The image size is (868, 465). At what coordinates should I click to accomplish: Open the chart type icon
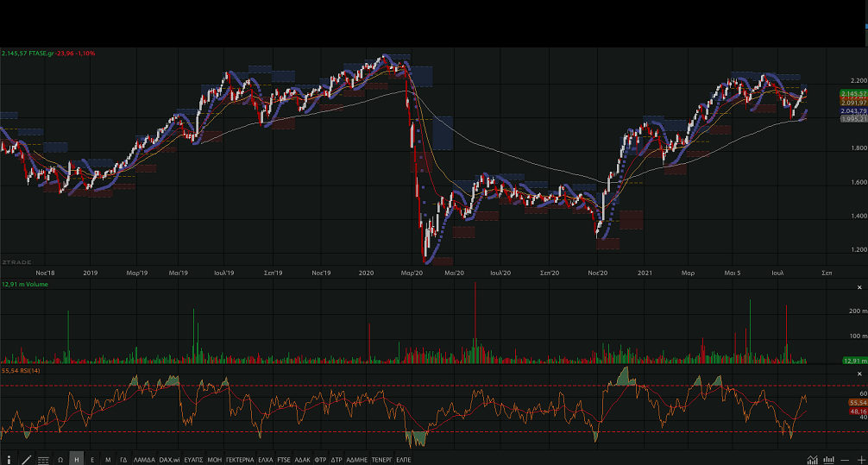813,460
